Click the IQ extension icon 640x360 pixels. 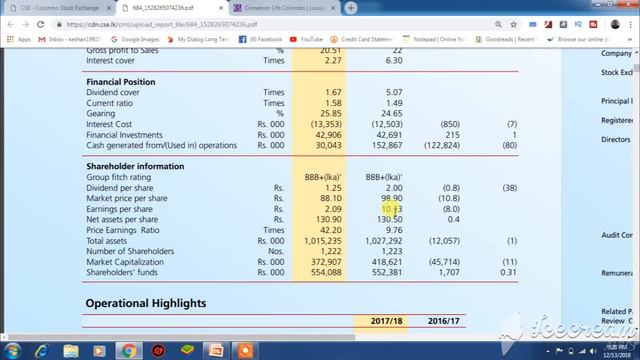click(578, 24)
